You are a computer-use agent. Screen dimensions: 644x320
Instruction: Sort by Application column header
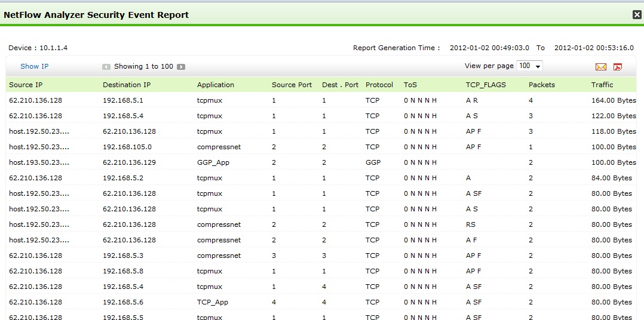[216, 85]
